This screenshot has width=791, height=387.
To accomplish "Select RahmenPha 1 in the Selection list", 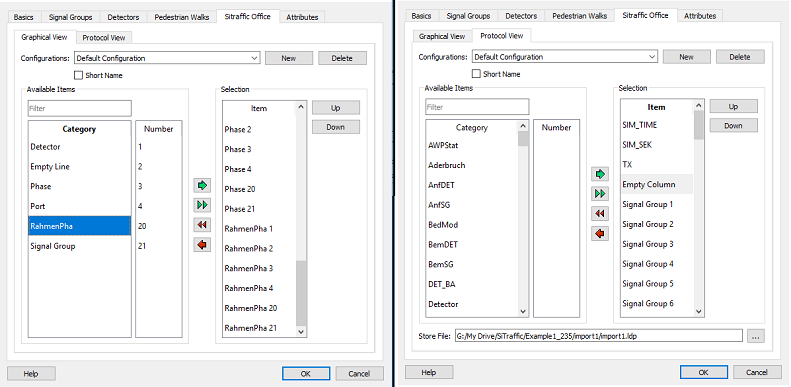I will tap(259, 229).
